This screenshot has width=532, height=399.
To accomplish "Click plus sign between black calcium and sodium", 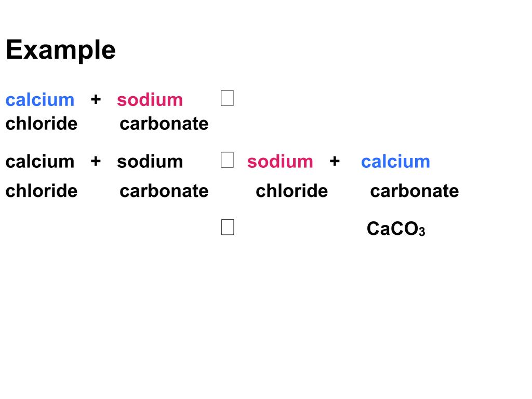I will (96, 161).
